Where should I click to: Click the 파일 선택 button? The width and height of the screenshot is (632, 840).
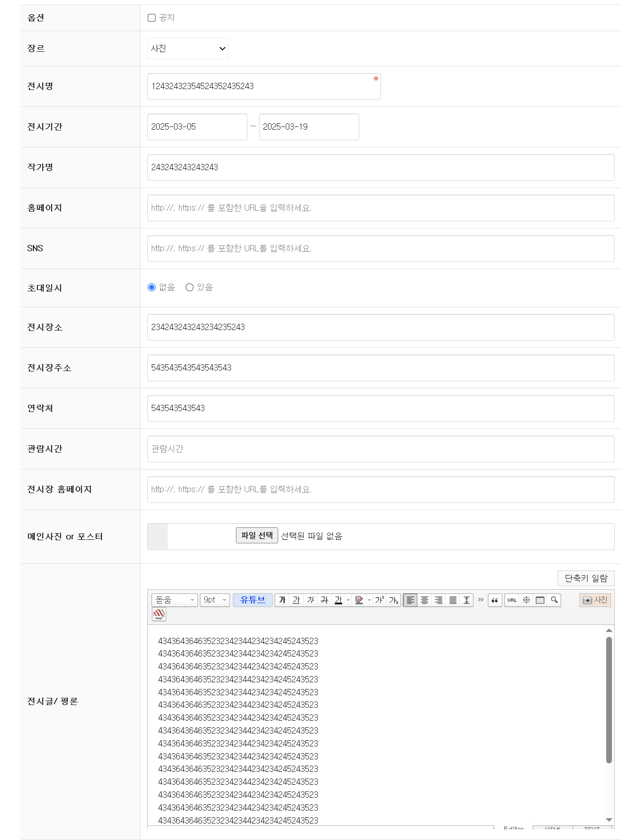pyautogui.click(x=257, y=535)
